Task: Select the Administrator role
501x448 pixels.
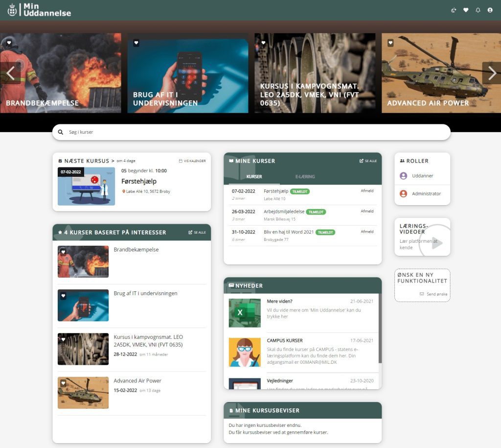Action: pyautogui.click(x=422, y=194)
